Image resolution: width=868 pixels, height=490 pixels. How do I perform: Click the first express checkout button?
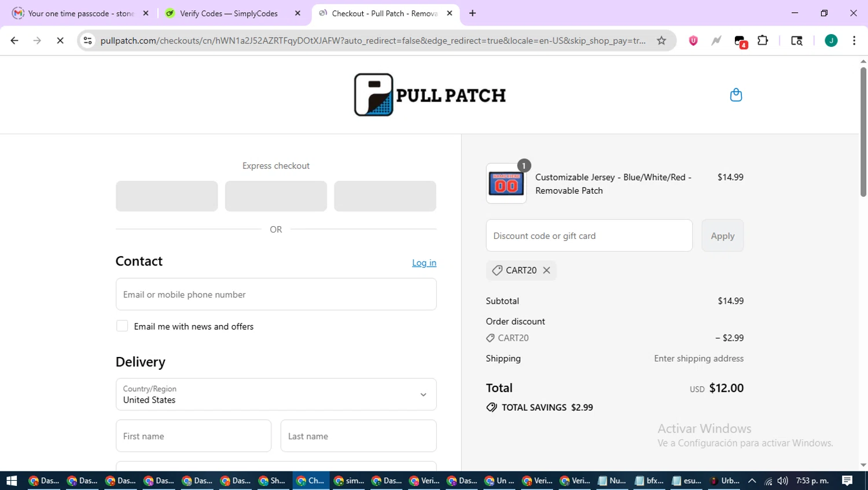[167, 196]
